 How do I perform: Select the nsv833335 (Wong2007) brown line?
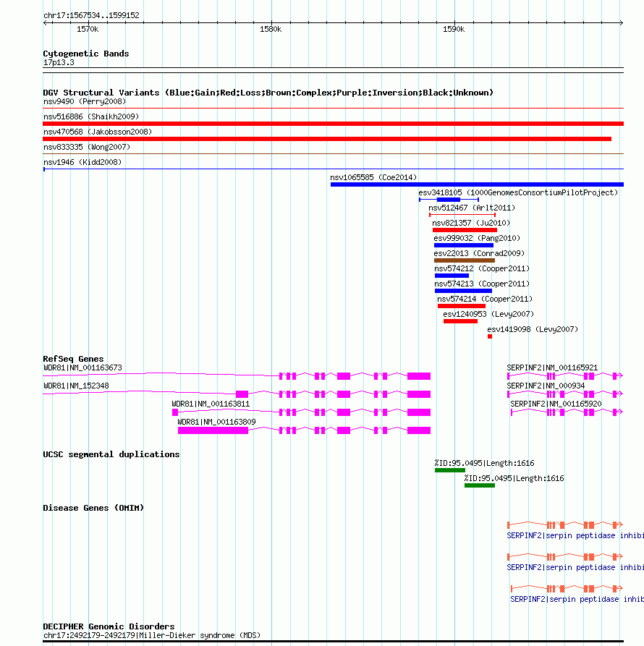tap(333, 153)
